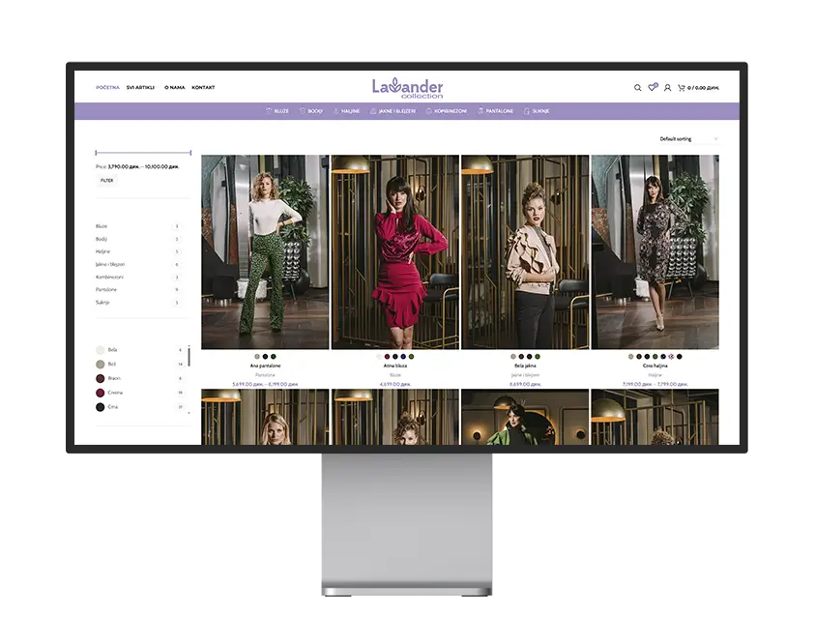Select Jakne i blejzeri in the sidebar

tap(110, 264)
